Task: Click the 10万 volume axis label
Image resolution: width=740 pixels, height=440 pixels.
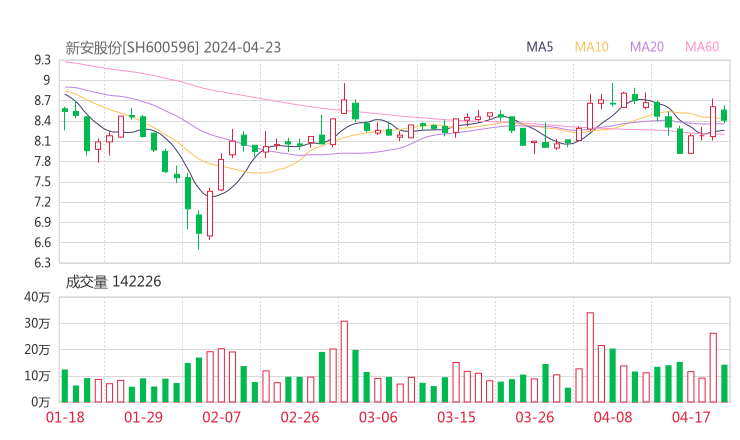Action: [x=37, y=376]
